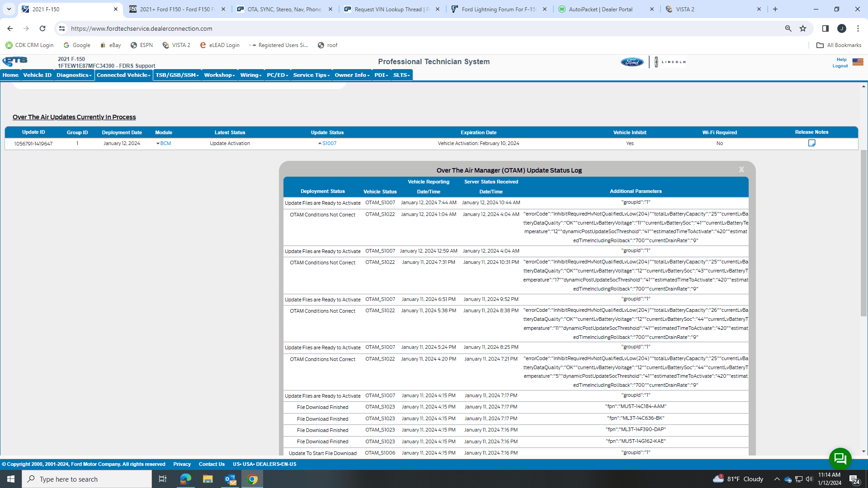Open a new browser tab
The width and height of the screenshot is (868, 488).
[x=775, y=9]
